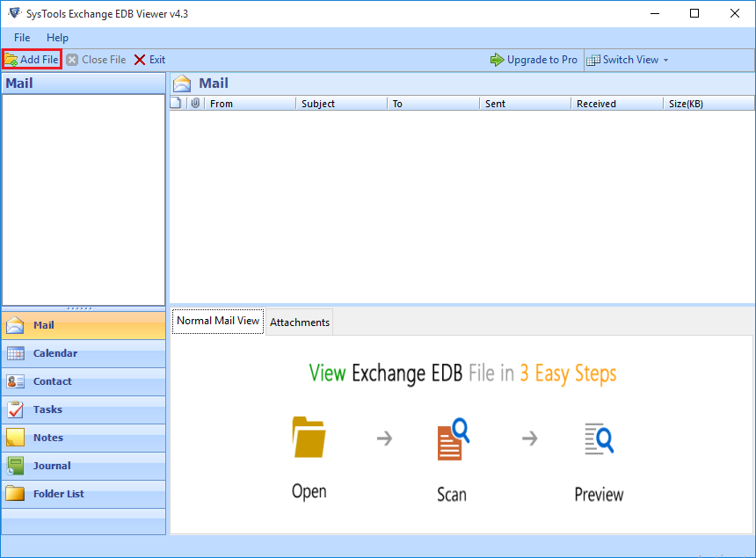Minimize the EDB Viewer window
This screenshot has width=756, height=558.
[x=655, y=13]
